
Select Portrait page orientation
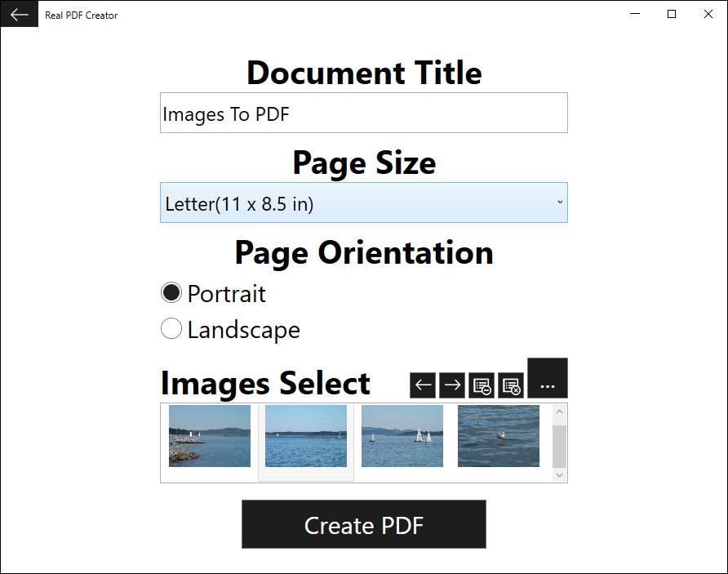171,292
